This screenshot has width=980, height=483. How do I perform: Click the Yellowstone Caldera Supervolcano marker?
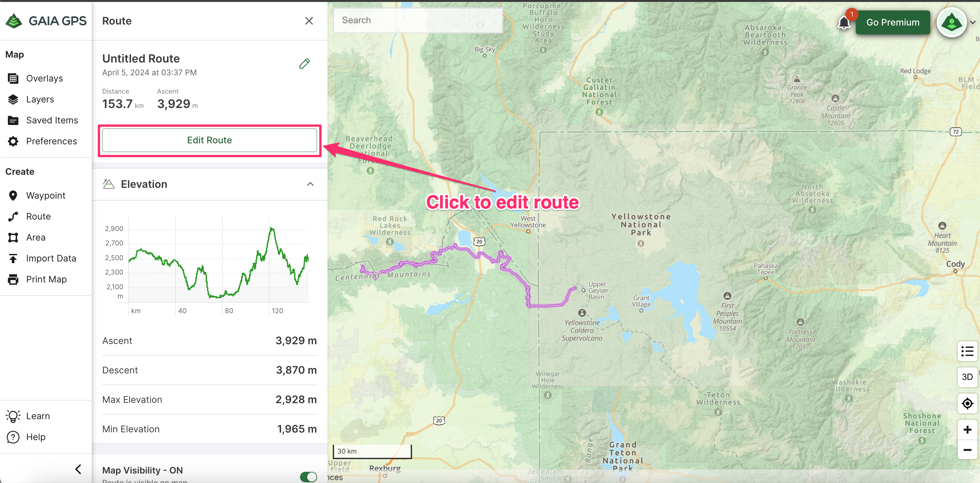tap(582, 313)
